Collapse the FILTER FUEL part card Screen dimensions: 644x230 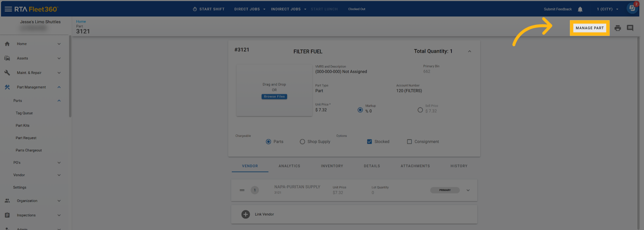tap(470, 51)
